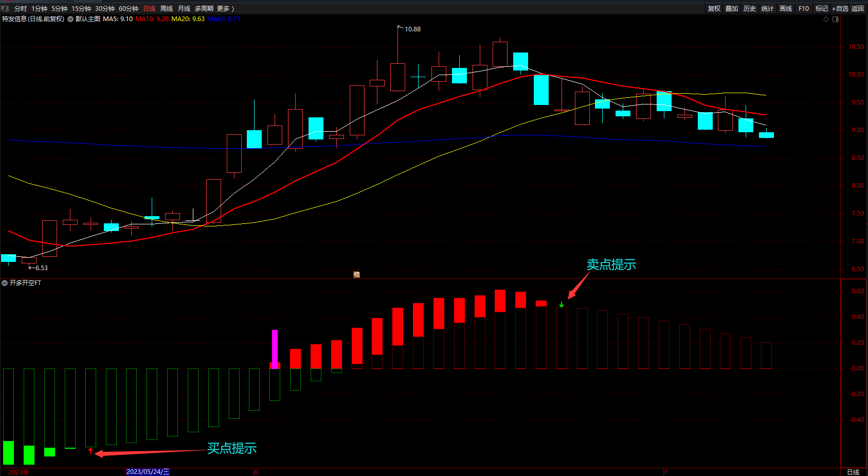This screenshot has height=476, width=868.
Task: Click the month 7 axis marker
Action: [x=665, y=472]
